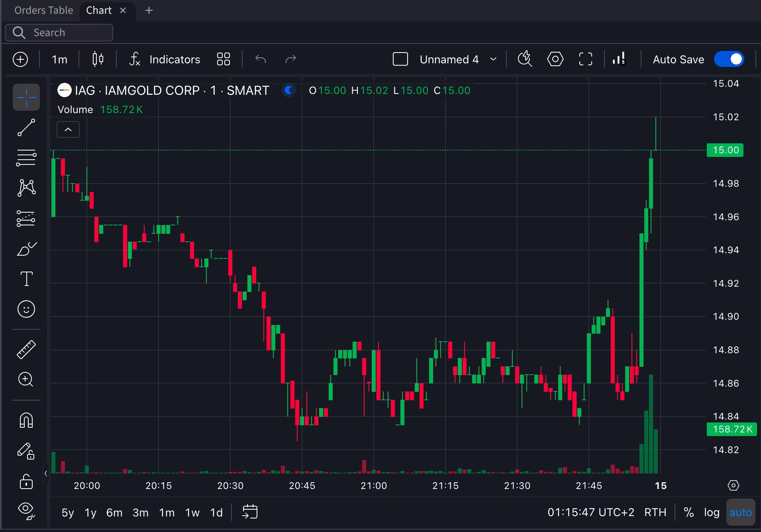Add a new tab with plus
761x532 pixels.
[x=149, y=10]
